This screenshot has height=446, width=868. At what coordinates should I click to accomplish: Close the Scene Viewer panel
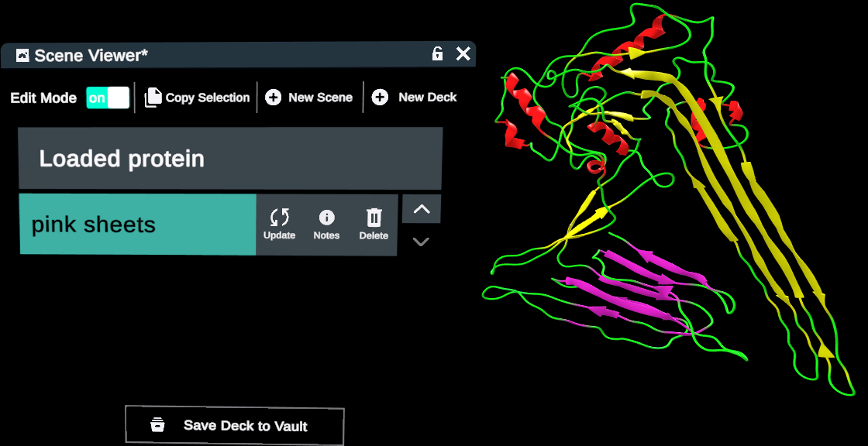click(463, 54)
